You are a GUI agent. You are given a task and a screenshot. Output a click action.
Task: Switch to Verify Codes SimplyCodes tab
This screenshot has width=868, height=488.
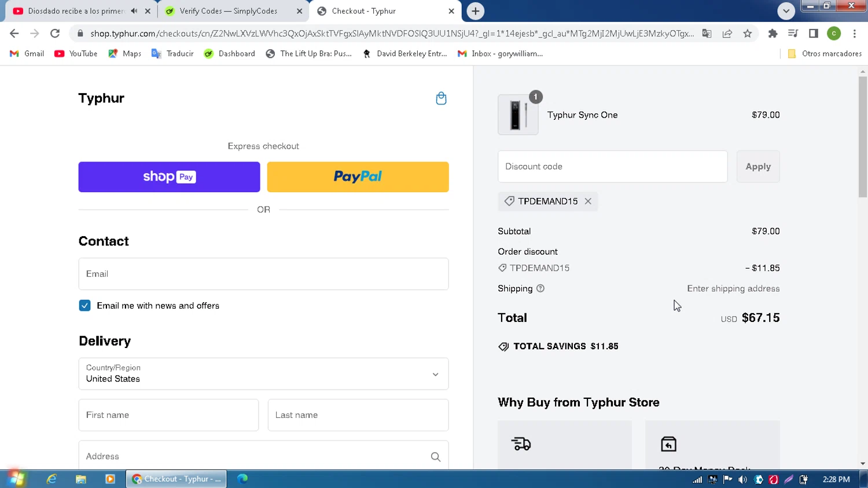pos(228,11)
